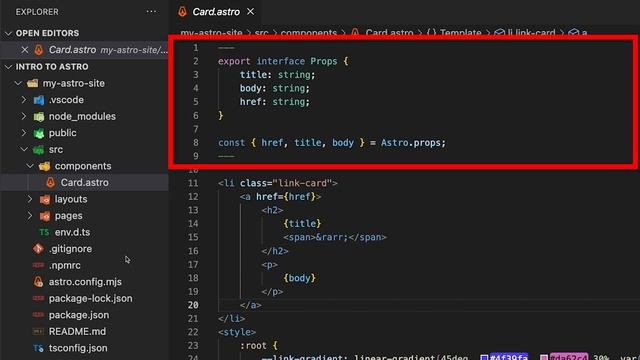The image size is (640, 360).
Task: Collapse the my-astro-site folder chevron
Action: tap(18, 83)
